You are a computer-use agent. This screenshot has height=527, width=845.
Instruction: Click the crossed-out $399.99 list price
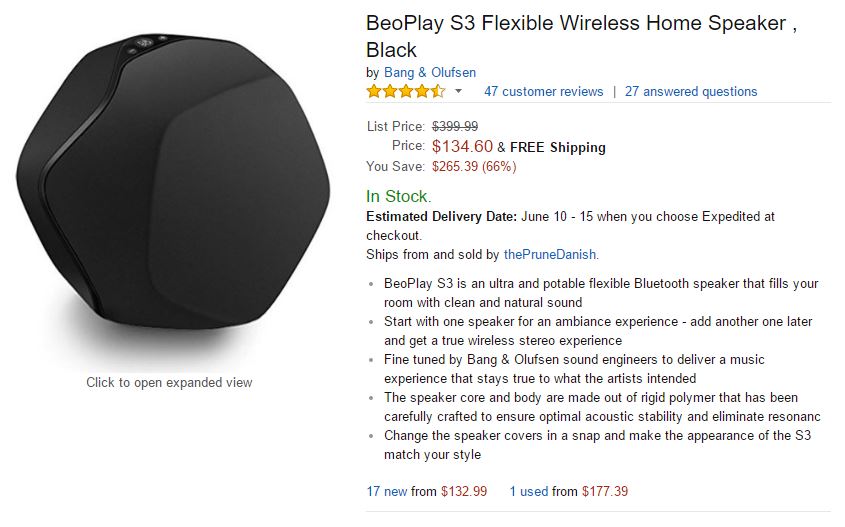click(455, 126)
